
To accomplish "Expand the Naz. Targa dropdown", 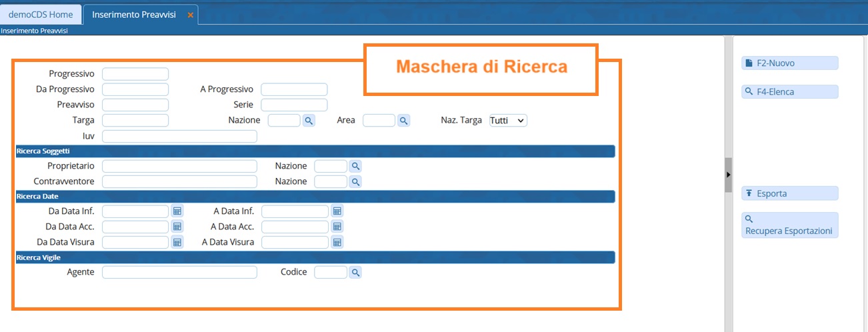I will (508, 121).
